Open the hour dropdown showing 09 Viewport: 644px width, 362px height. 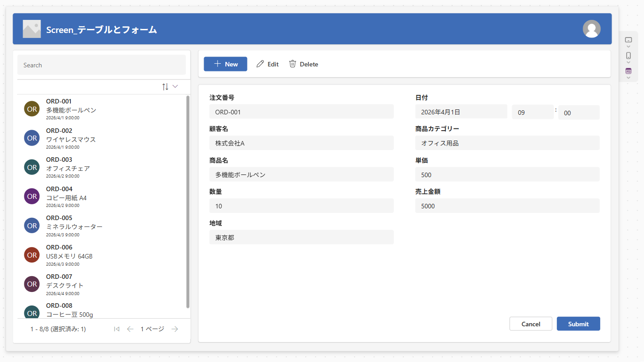pos(532,113)
